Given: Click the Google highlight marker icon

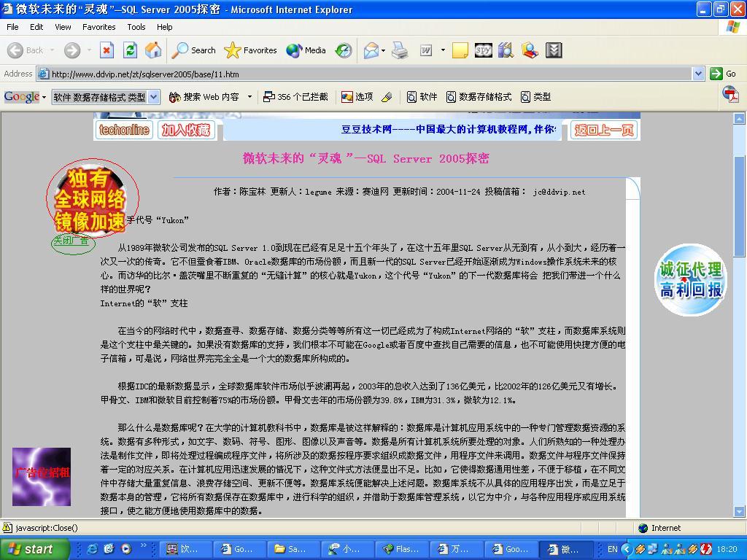Looking at the screenshot, I should pyautogui.click(x=387, y=97).
